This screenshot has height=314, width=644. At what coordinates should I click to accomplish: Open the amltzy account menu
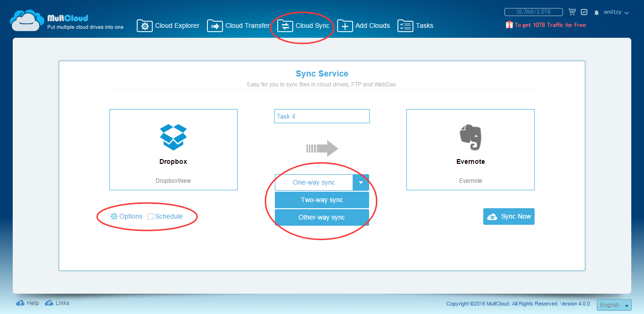[x=616, y=12]
